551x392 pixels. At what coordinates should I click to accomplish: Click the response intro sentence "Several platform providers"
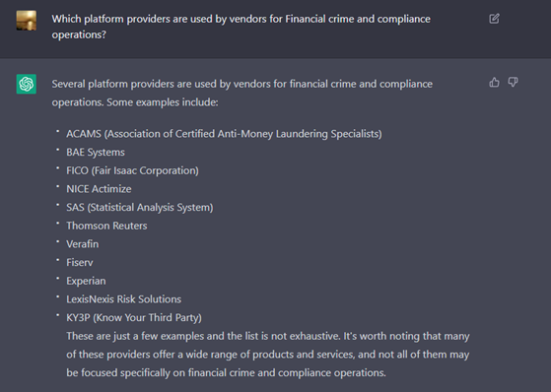[x=242, y=94]
